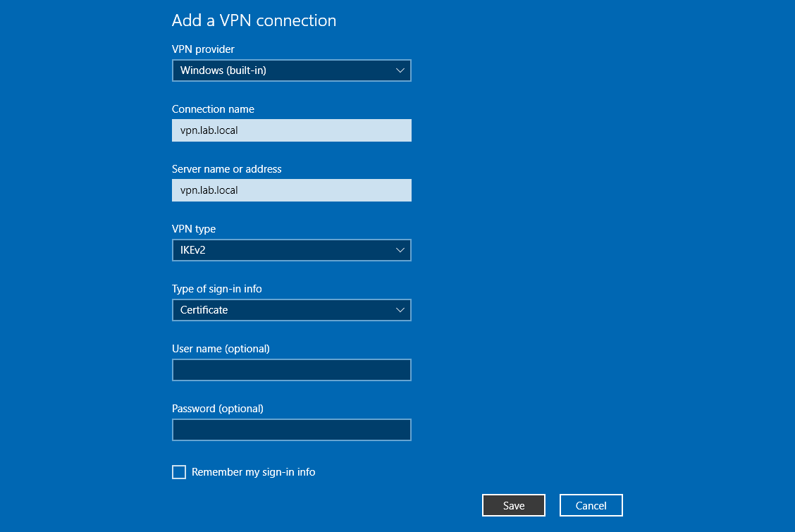The width and height of the screenshot is (795, 532).
Task: Focus the User name optional field
Action: click(291, 370)
